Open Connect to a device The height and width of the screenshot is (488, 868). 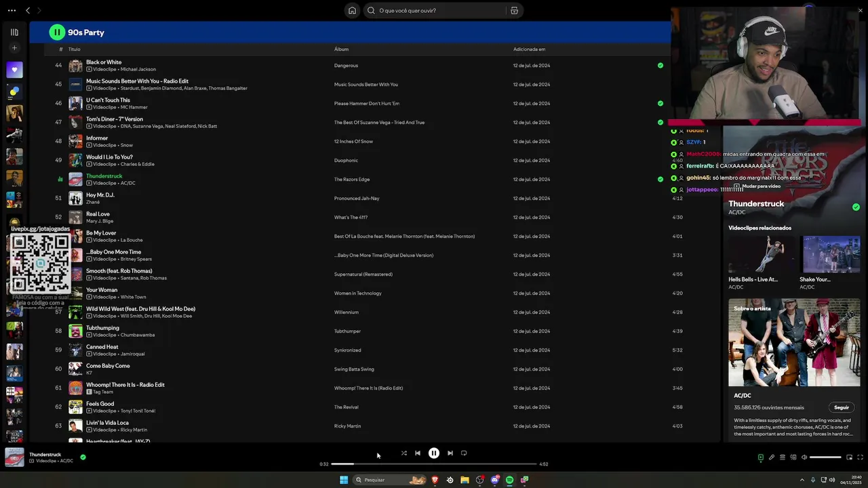click(x=793, y=457)
